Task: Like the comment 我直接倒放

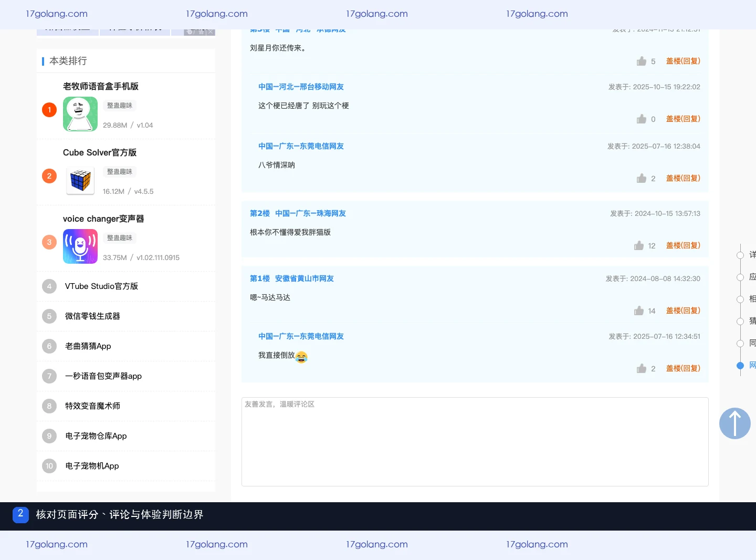Action: point(642,368)
